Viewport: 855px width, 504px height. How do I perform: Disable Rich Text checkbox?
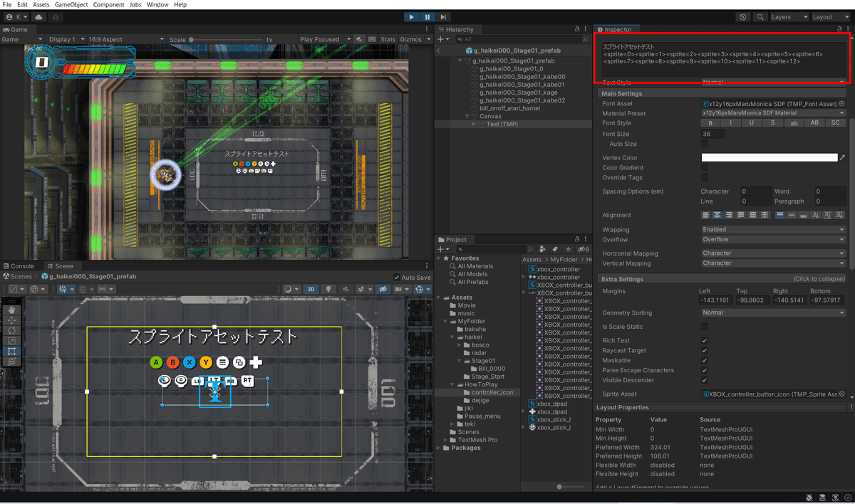point(705,340)
